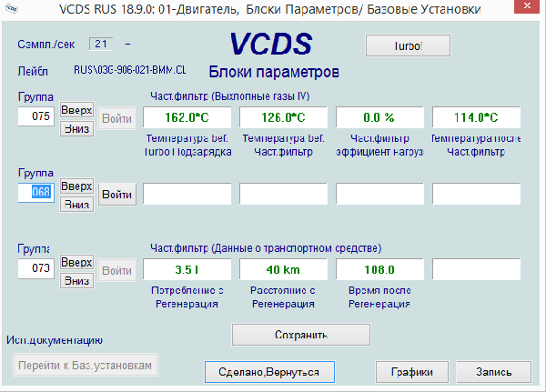546x392 pixels.
Task: Click the 114.0°C value field
Action: click(x=476, y=117)
